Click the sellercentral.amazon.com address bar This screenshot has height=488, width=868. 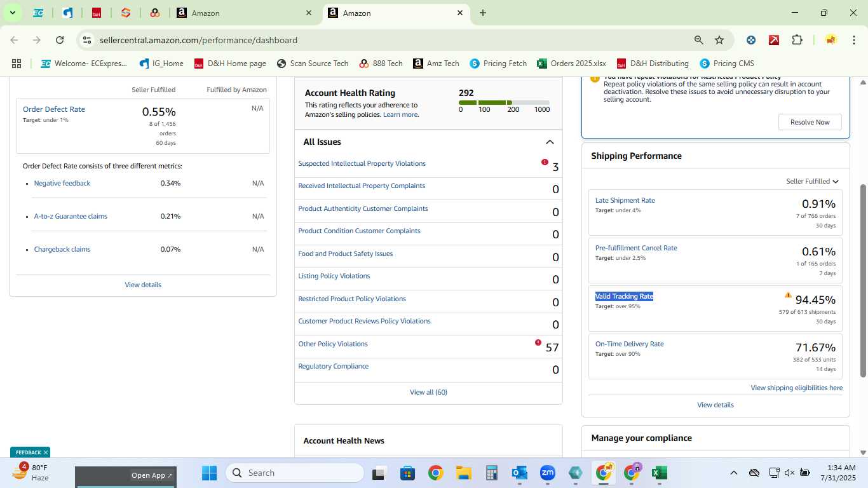point(198,40)
